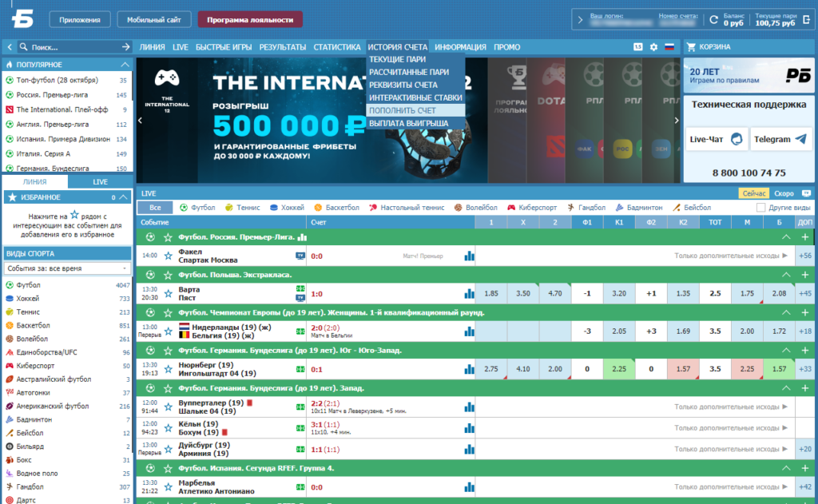
Task: Open statistics chart for Марбелья match
Action: [x=470, y=487]
